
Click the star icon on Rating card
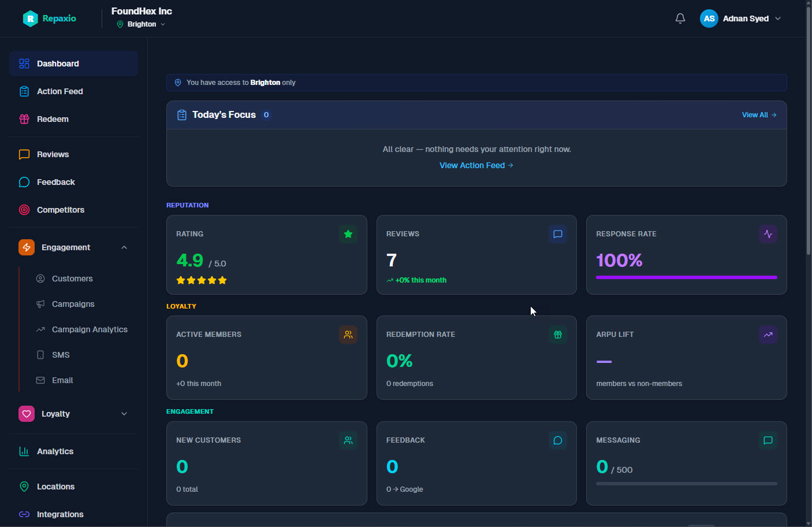(x=348, y=234)
